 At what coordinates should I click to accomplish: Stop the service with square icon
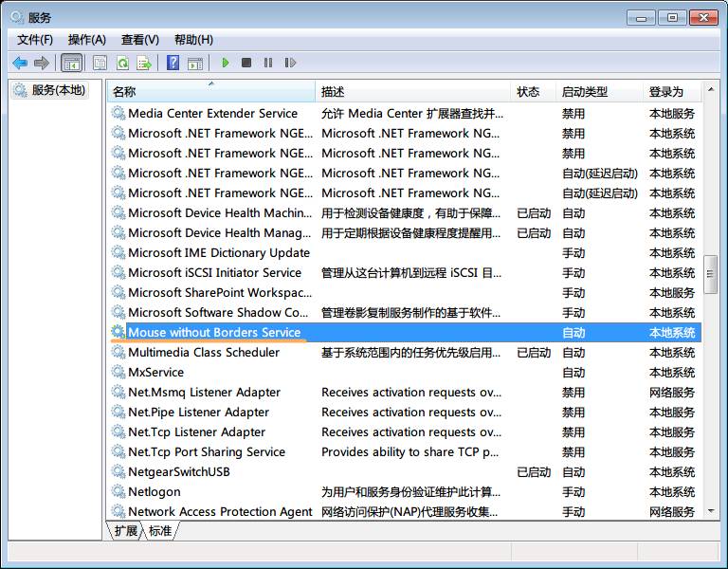(x=246, y=63)
